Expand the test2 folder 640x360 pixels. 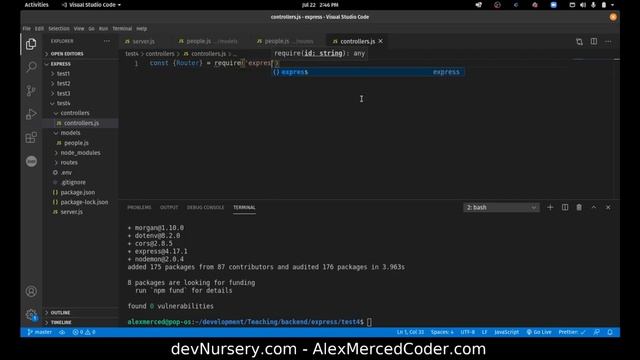81,84
